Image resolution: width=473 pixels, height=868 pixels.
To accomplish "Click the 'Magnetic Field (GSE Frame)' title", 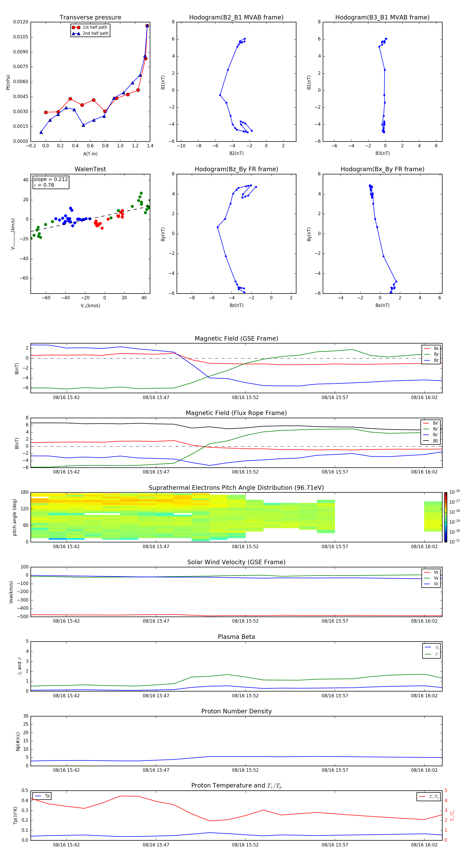I will coord(236,339).
